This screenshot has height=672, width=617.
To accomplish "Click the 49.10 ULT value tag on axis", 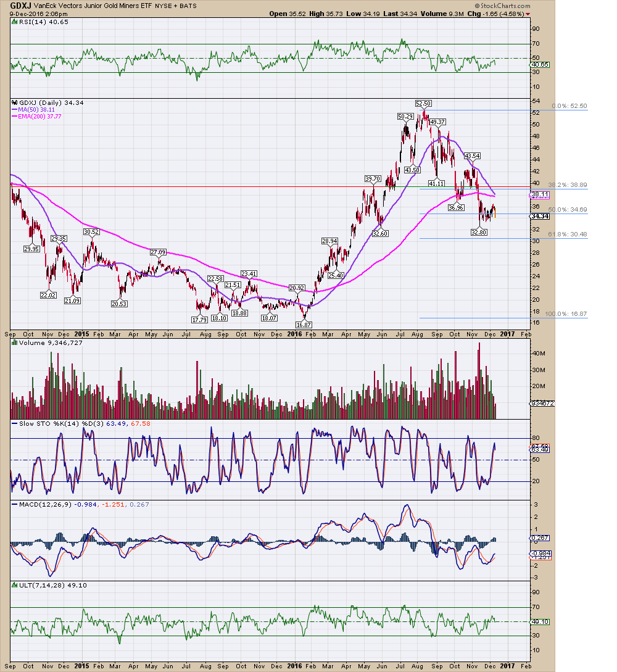I will tap(540, 622).
